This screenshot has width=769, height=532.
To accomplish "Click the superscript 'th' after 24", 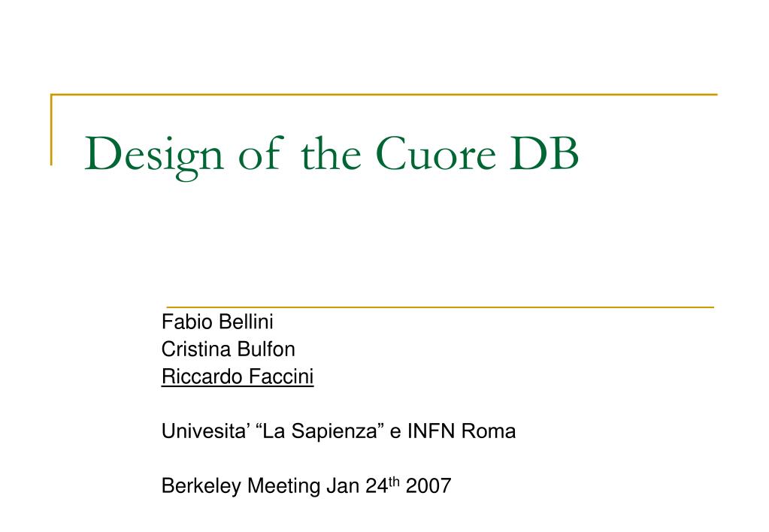I will (x=395, y=482).
